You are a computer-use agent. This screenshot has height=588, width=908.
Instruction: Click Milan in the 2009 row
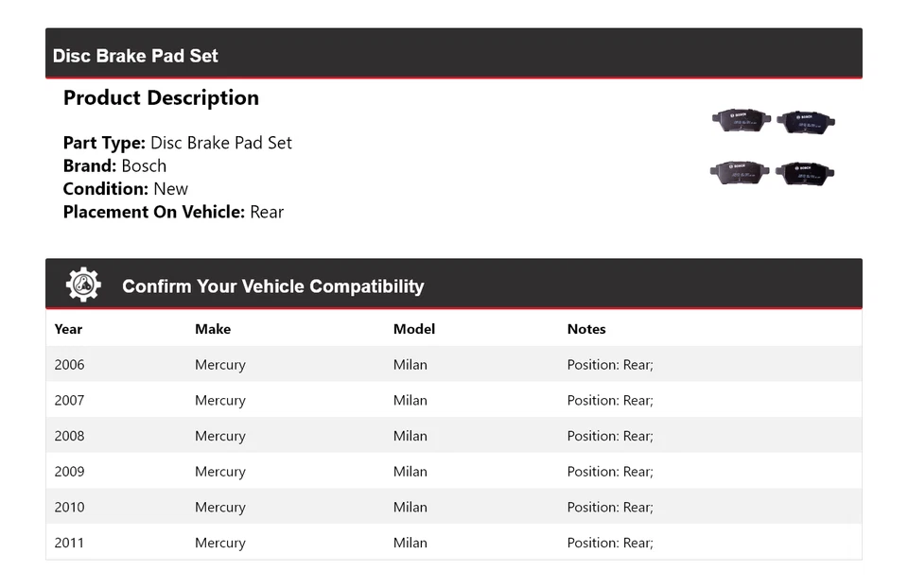[410, 472]
